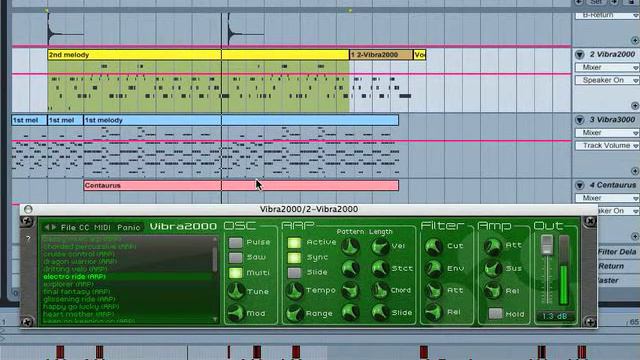
Task: Add automation lane on B-Return track
Action: tap(635, 40)
